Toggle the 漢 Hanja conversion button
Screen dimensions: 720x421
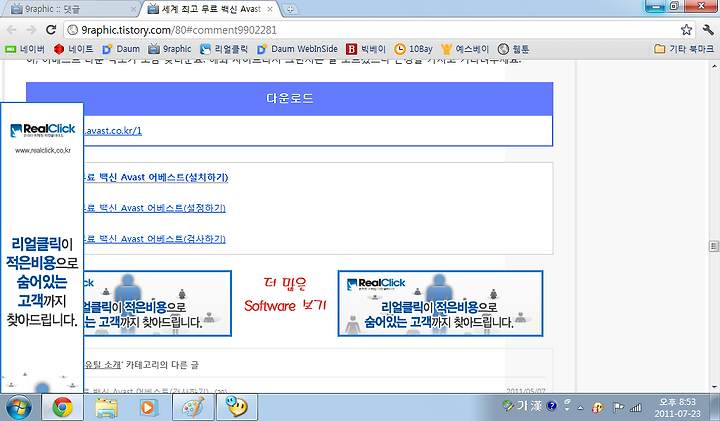(x=536, y=406)
